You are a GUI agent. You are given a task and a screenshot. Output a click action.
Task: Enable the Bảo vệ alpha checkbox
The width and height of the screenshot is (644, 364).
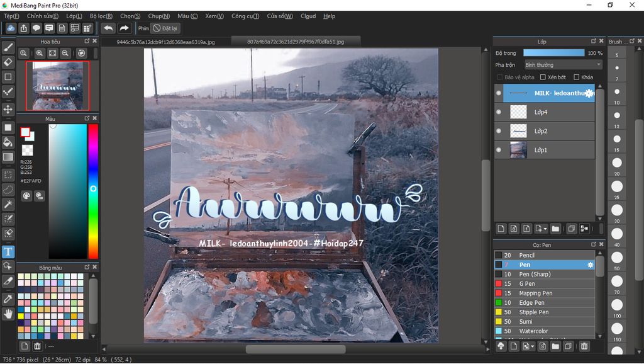(500, 77)
